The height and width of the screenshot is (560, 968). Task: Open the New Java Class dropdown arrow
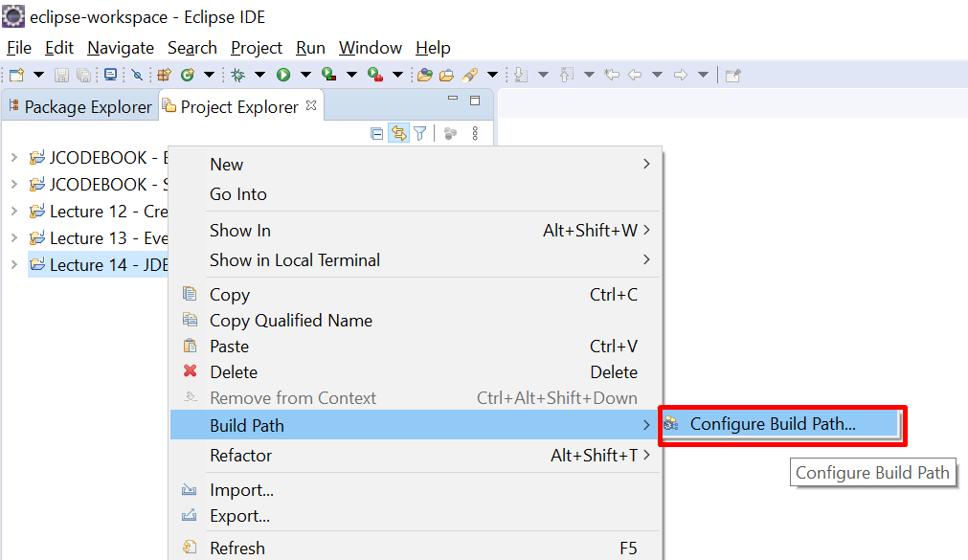[x=210, y=76]
